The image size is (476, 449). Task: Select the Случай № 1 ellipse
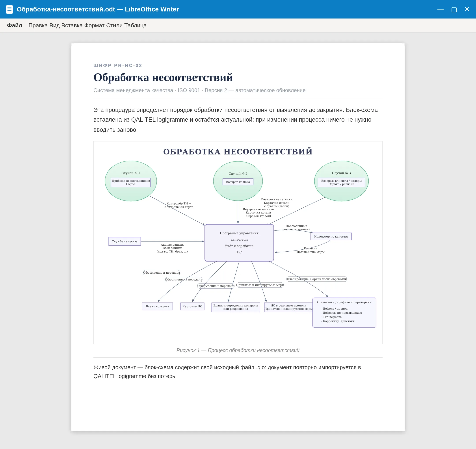(131, 181)
